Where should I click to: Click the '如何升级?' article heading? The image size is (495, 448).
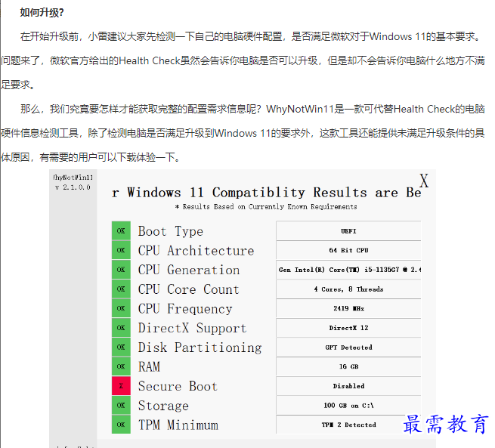click(42, 13)
